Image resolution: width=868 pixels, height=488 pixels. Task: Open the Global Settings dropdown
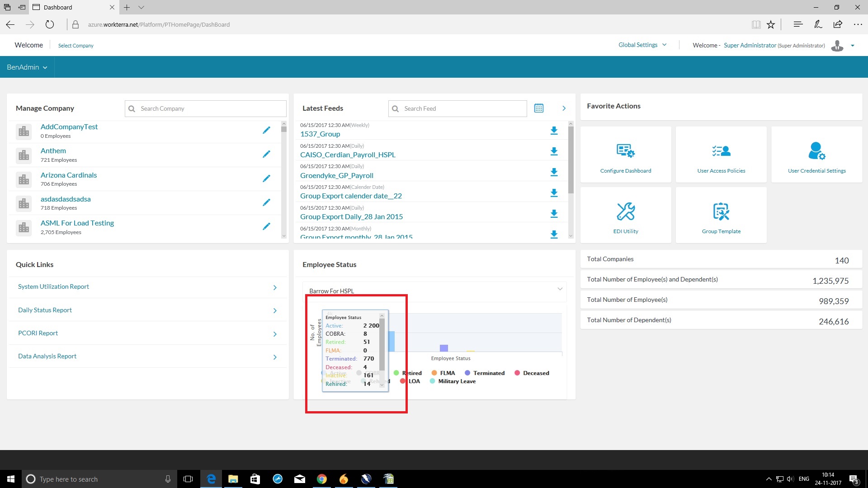point(642,45)
